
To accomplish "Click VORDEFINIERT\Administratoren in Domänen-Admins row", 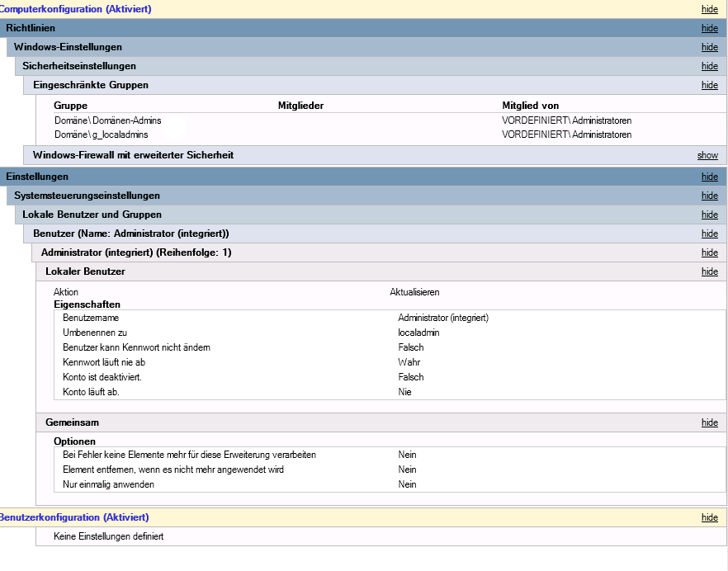I will (x=566, y=120).
